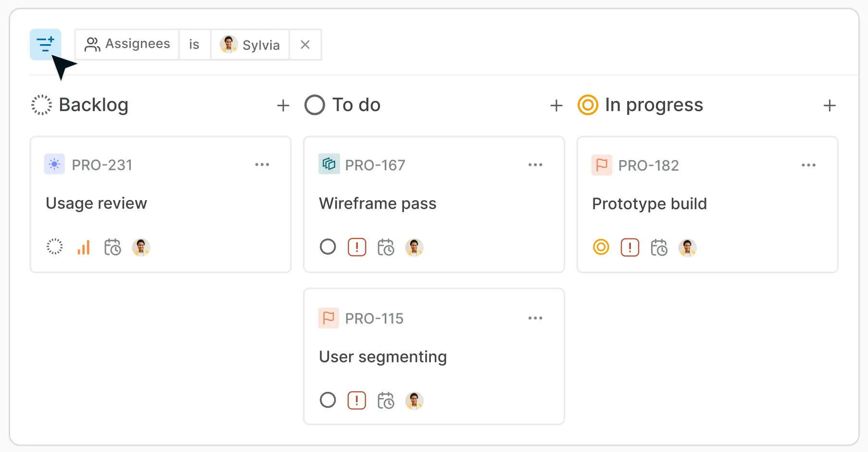Viewport: 868px width, 452px height.
Task: Toggle the status circle on User segmenting
Action: pos(328,400)
